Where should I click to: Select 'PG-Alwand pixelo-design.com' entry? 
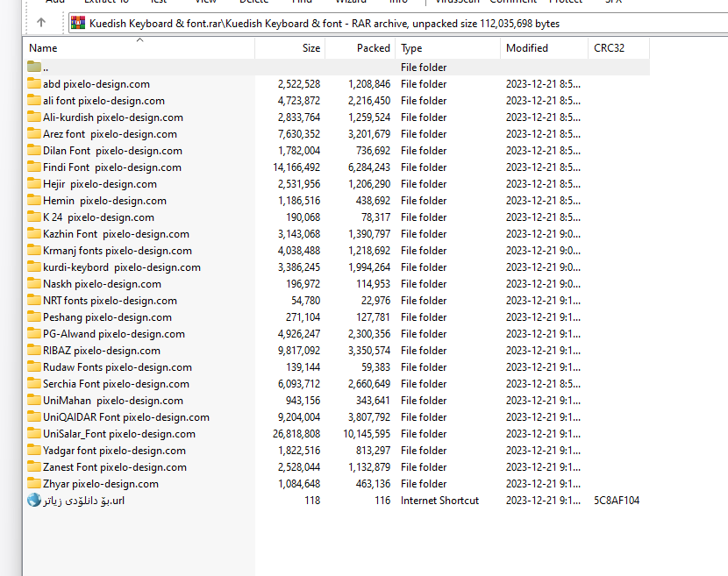(114, 334)
